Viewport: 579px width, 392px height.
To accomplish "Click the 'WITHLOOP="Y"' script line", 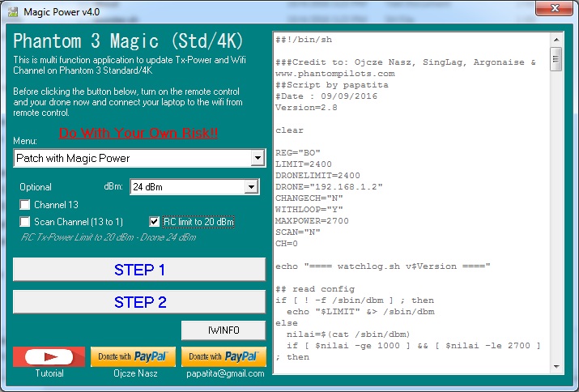I will [x=309, y=210].
